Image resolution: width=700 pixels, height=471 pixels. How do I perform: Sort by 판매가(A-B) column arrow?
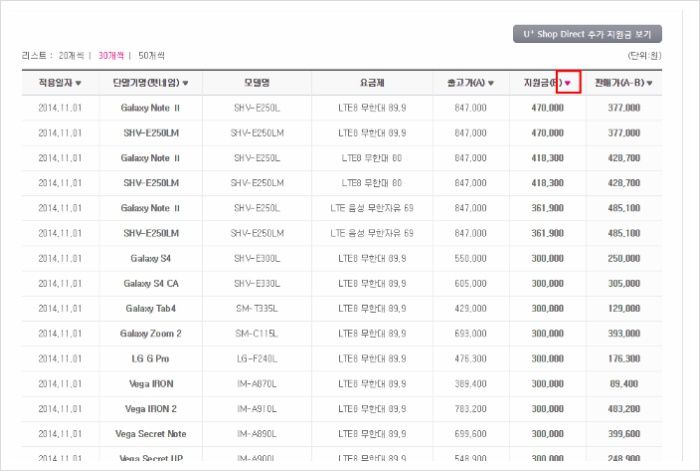pos(649,83)
